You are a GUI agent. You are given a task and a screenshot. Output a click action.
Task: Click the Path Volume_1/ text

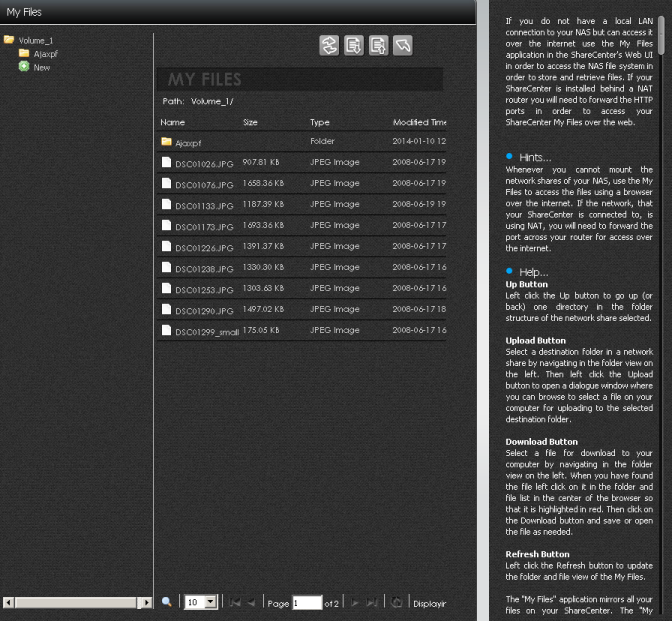tap(198, 101)
